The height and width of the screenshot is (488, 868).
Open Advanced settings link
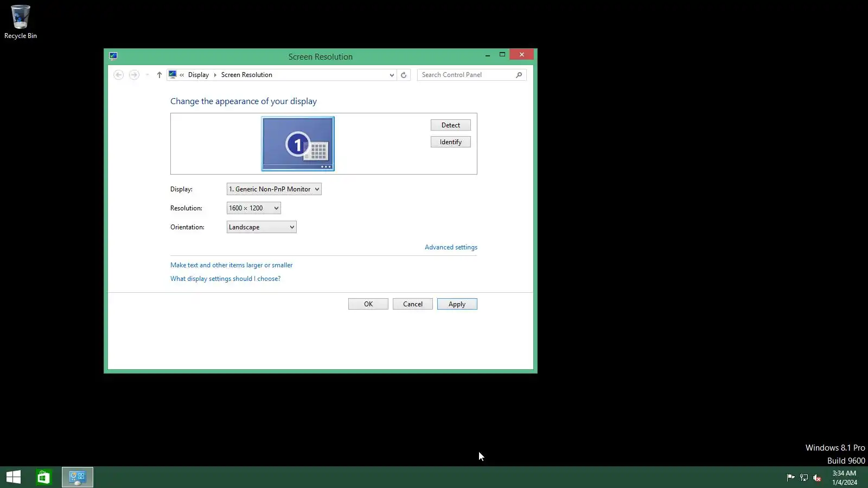[451, 247]
